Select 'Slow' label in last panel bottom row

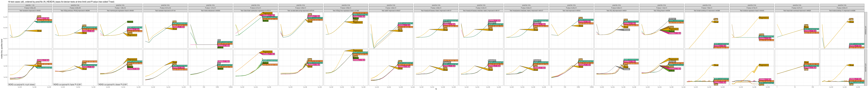851,65
